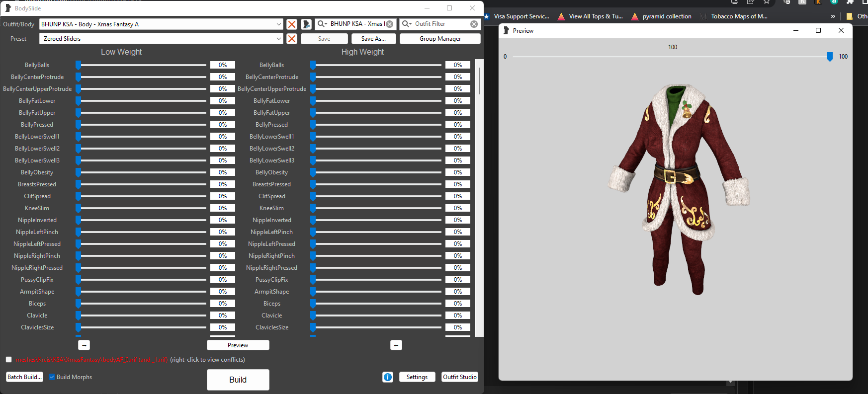Open the search options magnifier in group filter
Viewport: 868px width, 394px height.
[x=322, y=24]
